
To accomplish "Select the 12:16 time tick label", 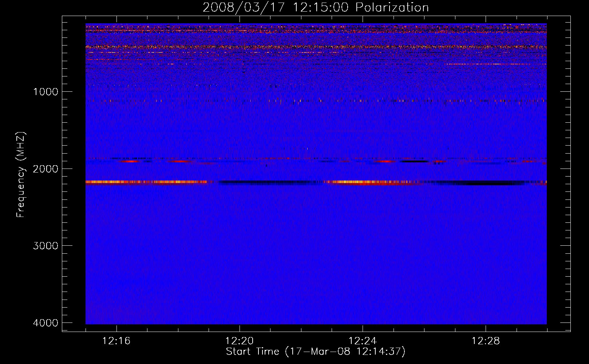I will tap(116, 341).
